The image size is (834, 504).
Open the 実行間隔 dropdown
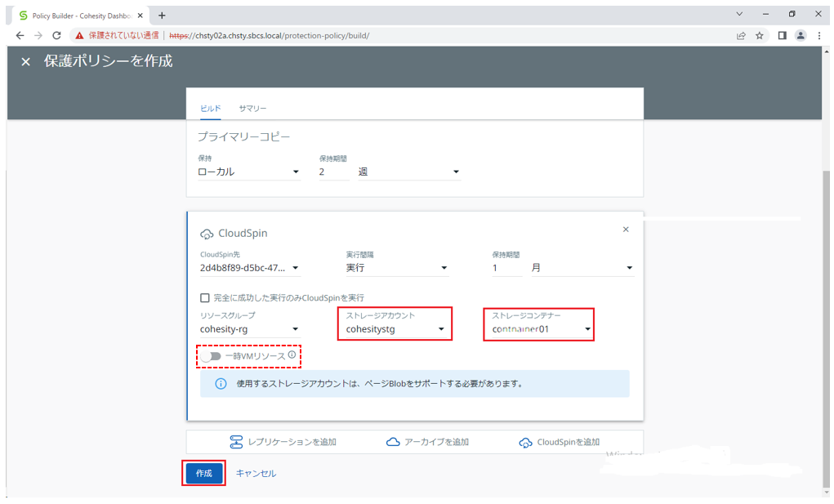(x=397, y=268)
